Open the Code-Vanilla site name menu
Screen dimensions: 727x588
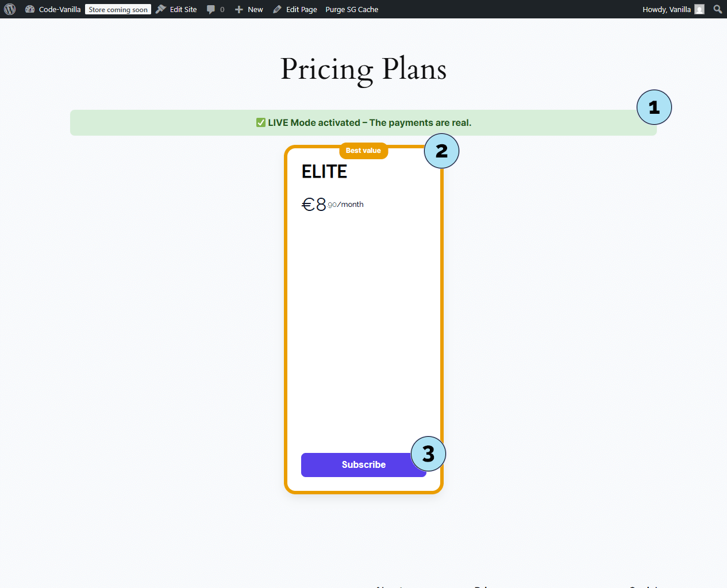[x=60, y=9]
